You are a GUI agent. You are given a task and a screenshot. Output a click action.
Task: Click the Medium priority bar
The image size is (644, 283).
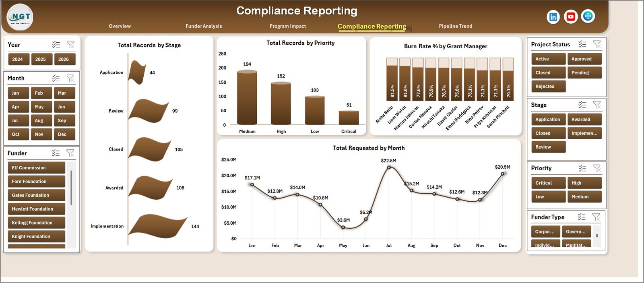click(247, 97)
